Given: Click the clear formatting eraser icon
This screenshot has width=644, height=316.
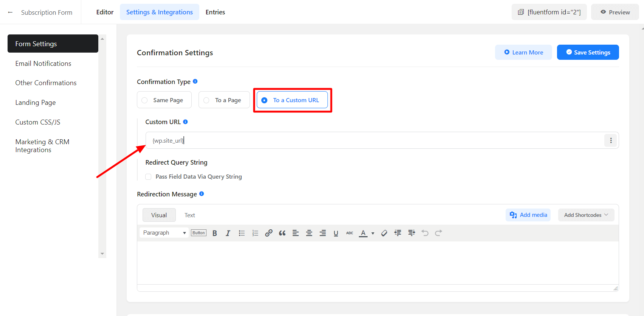Looking at the screenshot, I should pyautogui.click(x=384, y=233).
